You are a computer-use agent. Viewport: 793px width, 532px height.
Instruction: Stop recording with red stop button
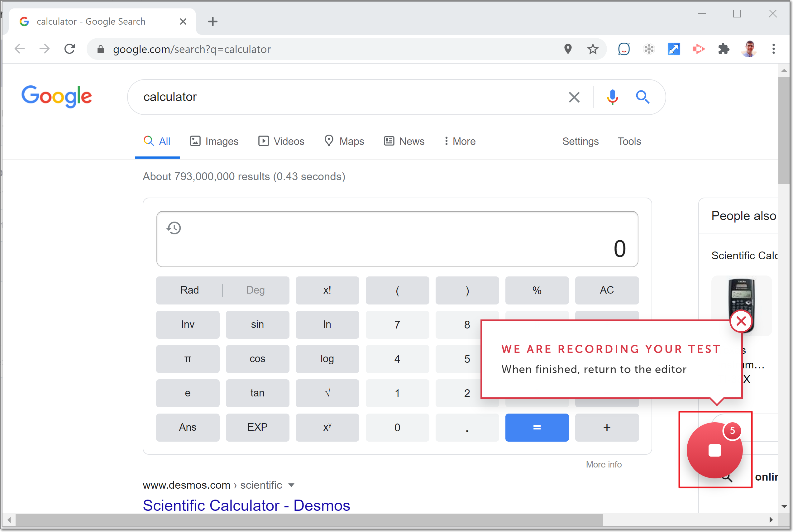[x=714, y=451]
